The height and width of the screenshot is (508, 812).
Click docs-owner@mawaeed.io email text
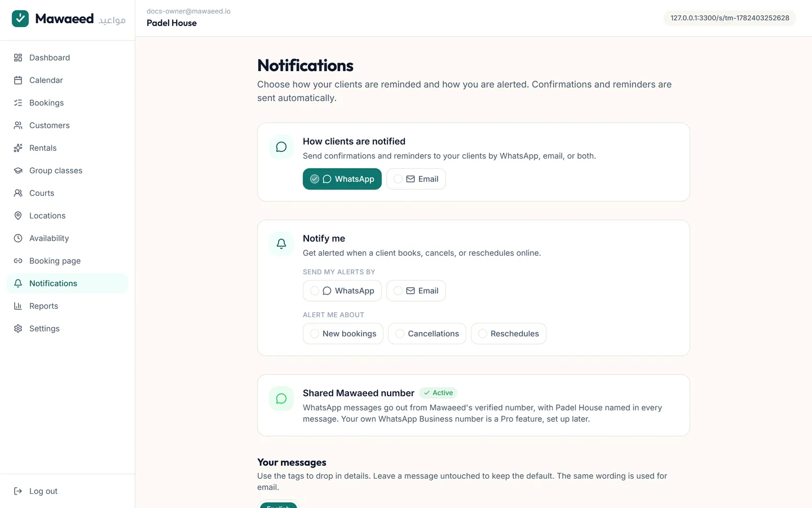click(188, 11)
